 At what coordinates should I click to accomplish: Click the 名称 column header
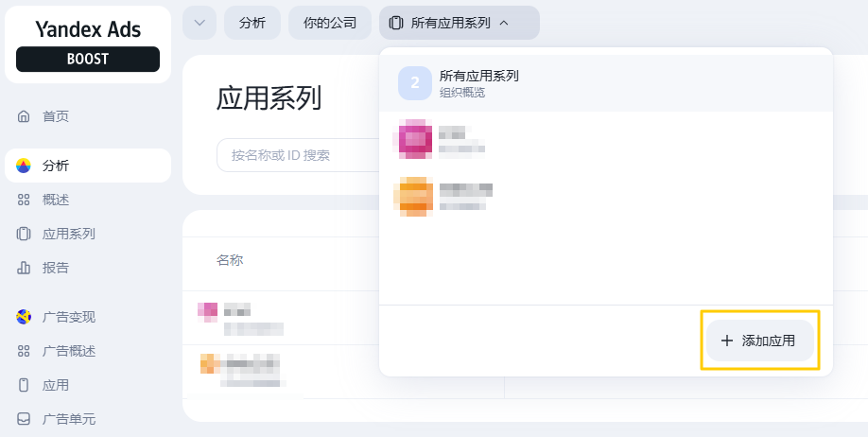[x=230, y=260]
